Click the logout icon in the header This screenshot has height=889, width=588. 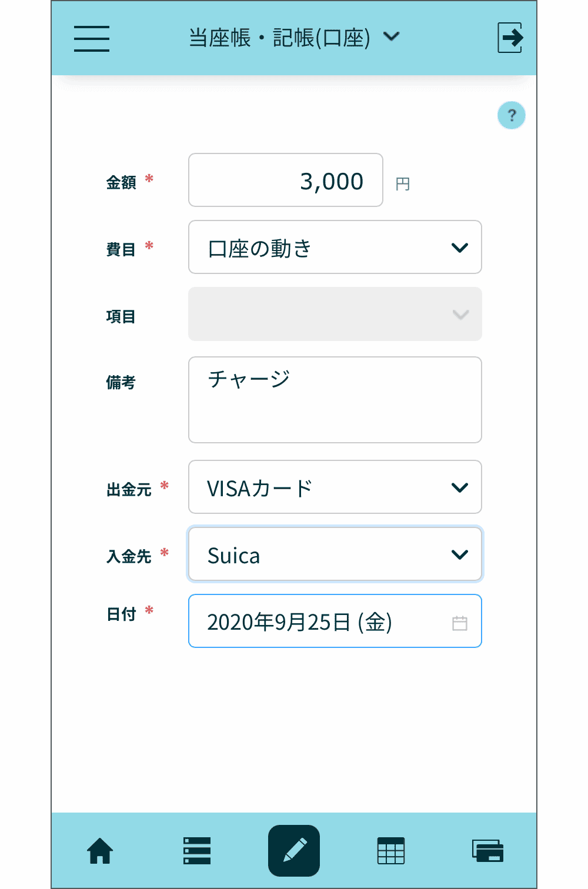[510, 38]
